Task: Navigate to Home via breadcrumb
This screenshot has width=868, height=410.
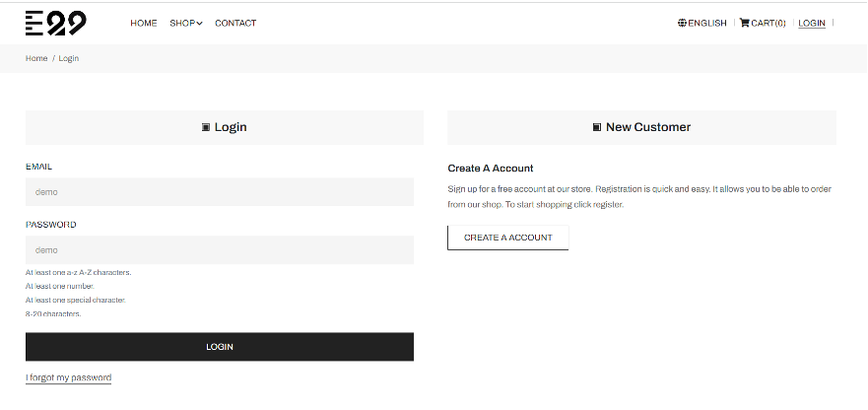Action: coord(36,58)
